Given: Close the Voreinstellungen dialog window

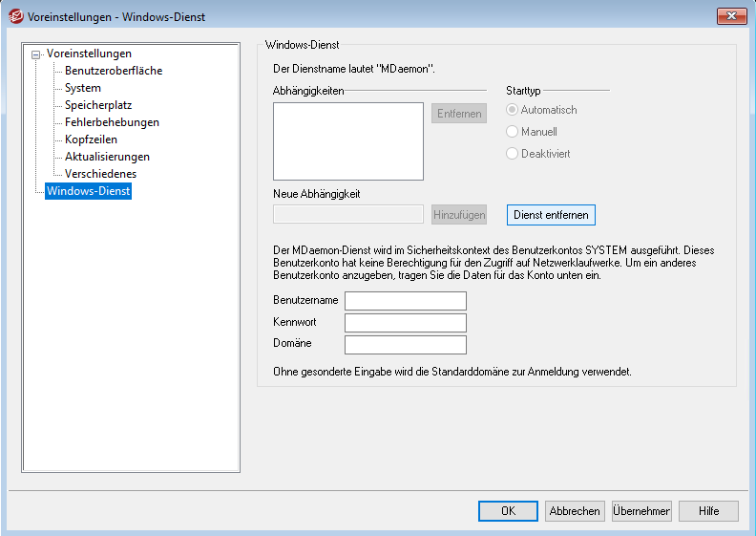Looking at the screenshot, I should (730, 15).
